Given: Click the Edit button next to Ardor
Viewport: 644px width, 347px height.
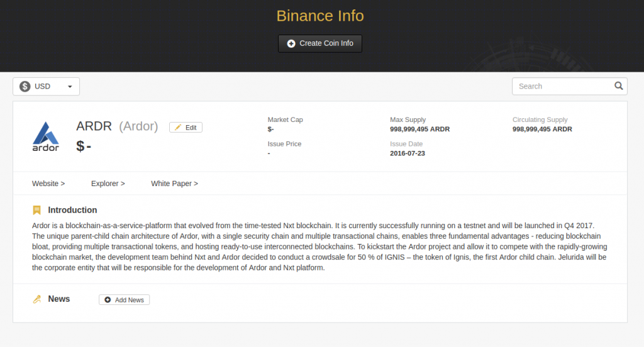Looking at the screenshot, I should coord(186,128).
